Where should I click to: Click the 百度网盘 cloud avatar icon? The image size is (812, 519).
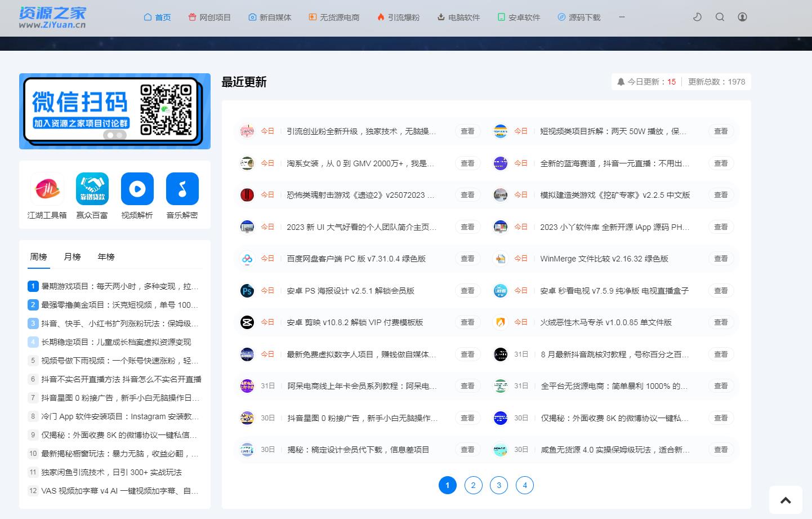247,259
